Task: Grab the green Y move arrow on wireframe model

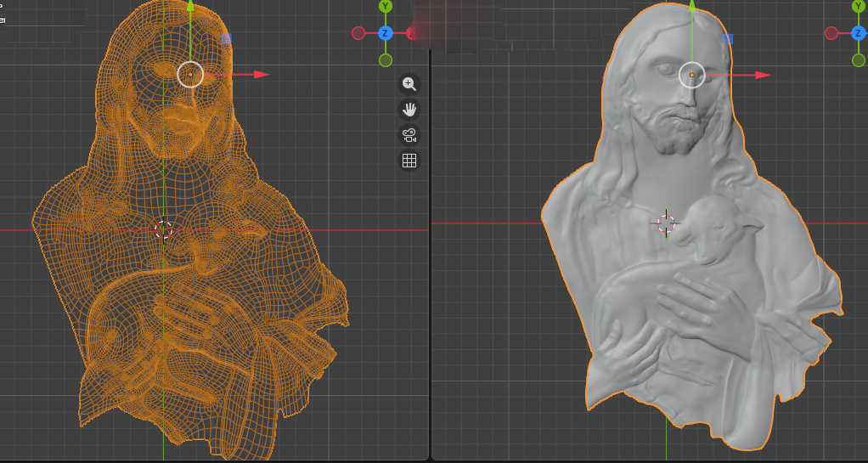Action: 190,7
